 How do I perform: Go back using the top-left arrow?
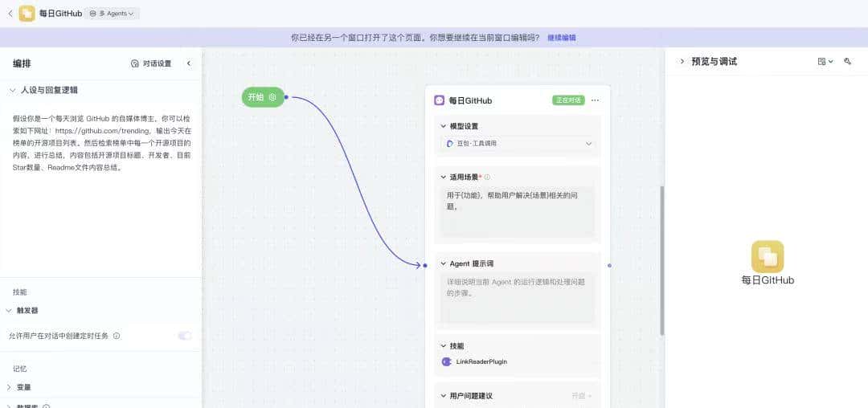tap(10, 14)
